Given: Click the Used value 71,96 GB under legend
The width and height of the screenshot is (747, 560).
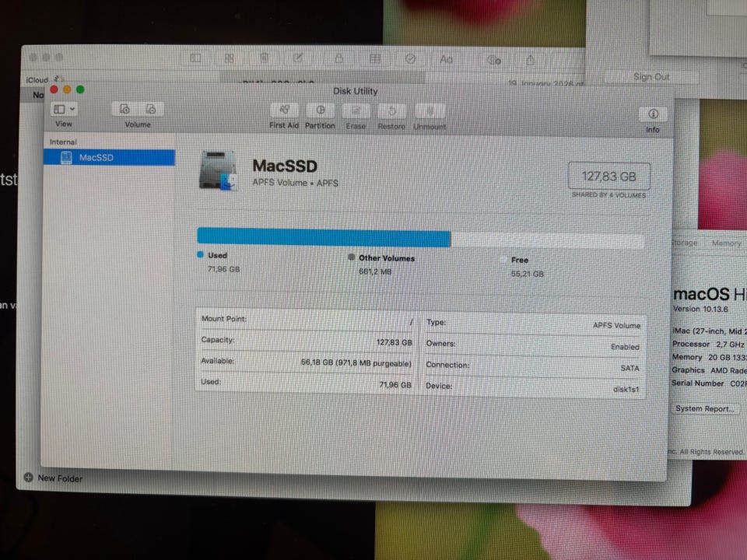Looking at the screenshot, I should pyautogui.click(x=223, y=269).
